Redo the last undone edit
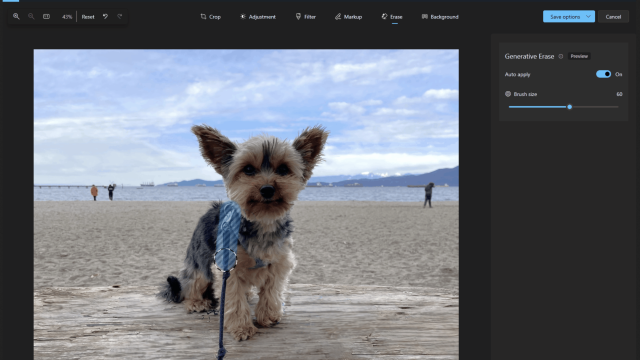 [120, 16]
